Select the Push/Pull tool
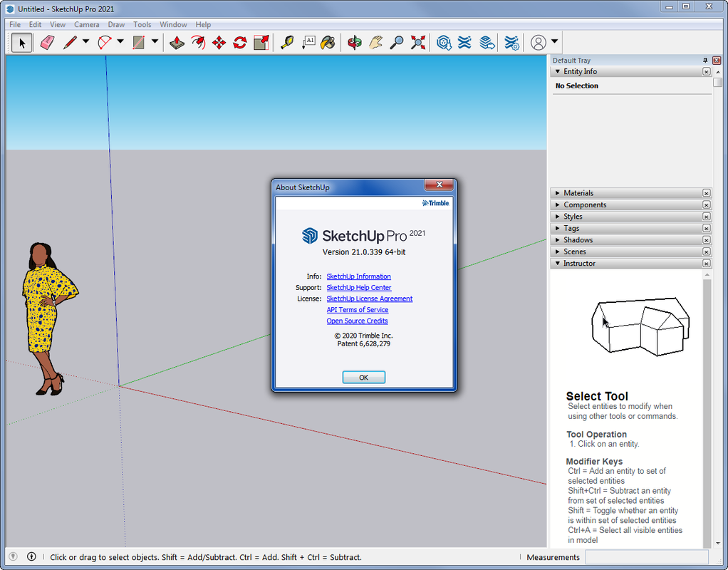Viewport: 728px width, 570px height. coord(177,43)
